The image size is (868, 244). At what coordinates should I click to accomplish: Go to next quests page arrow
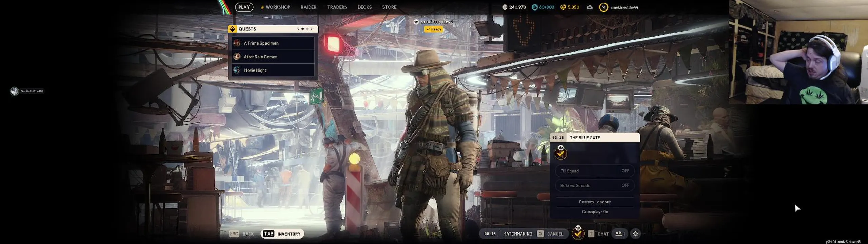click(312, 29)
